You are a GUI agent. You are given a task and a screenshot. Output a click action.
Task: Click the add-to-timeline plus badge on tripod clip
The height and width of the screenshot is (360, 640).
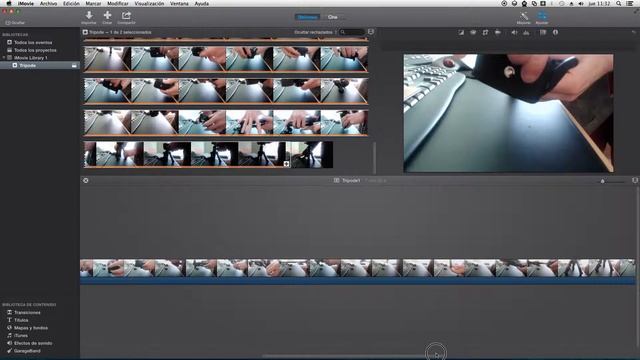pyautogui.click(x=286, y=164)
